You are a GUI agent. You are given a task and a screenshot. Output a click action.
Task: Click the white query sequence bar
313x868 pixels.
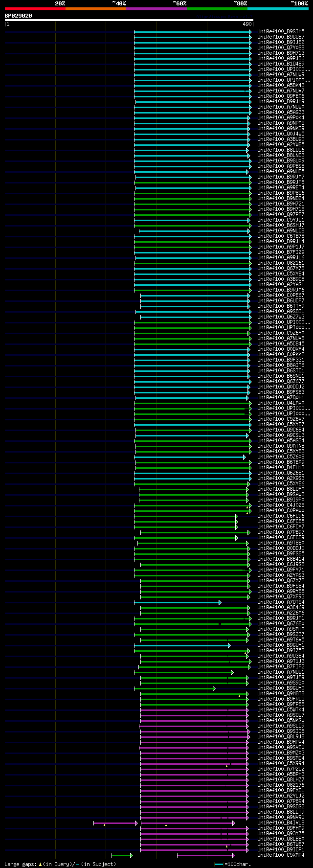(x=129, y=20)
